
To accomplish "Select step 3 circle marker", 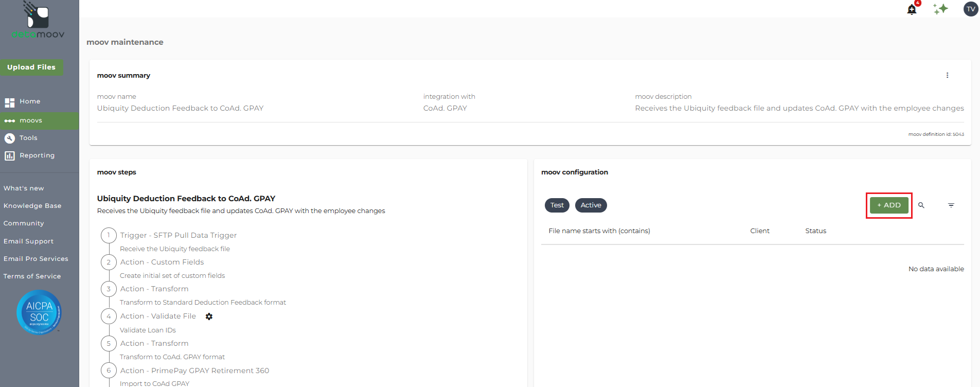I will [109, 289].
